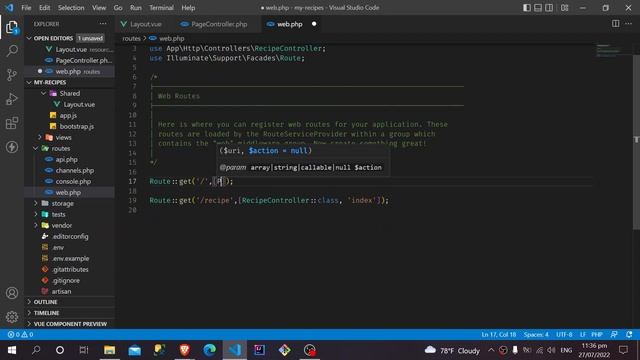Screen dimensions: 640x360
Task: Open Windows taskbar search
Action: coord(36,350)
